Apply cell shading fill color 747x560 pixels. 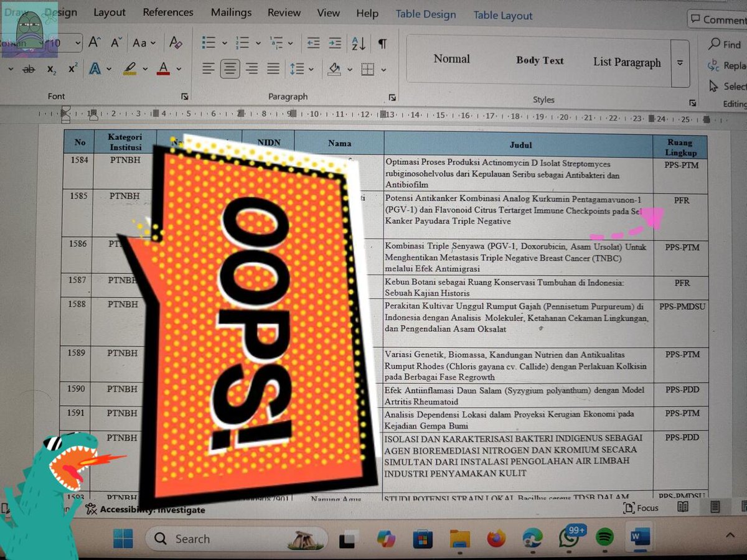pyautogui.click(x=335, y=69)
